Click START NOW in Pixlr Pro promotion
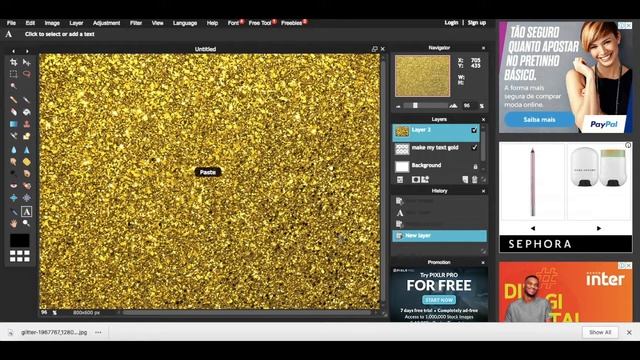This screenshot has height=360, width=640. pos(439,300)
